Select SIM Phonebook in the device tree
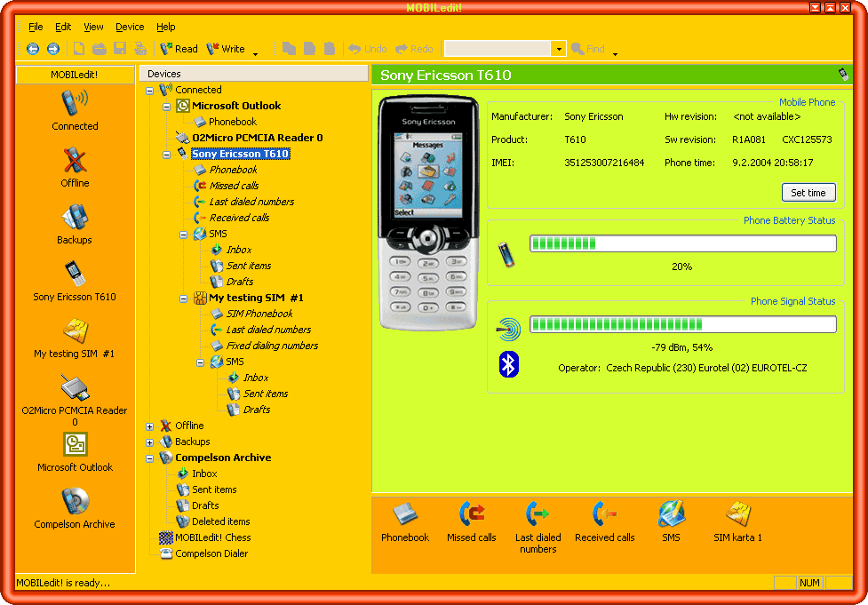This screenshot has width=868, height=605. [259, 314]
